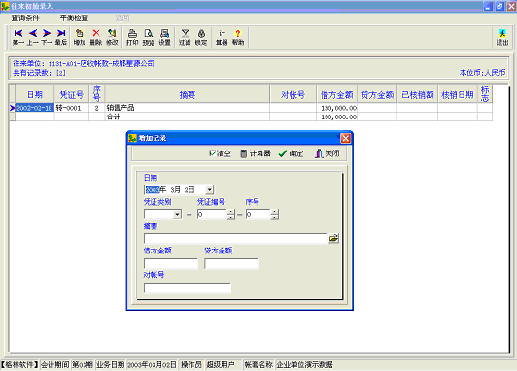Decrease 序号 with the down spinner

(274, 217)
